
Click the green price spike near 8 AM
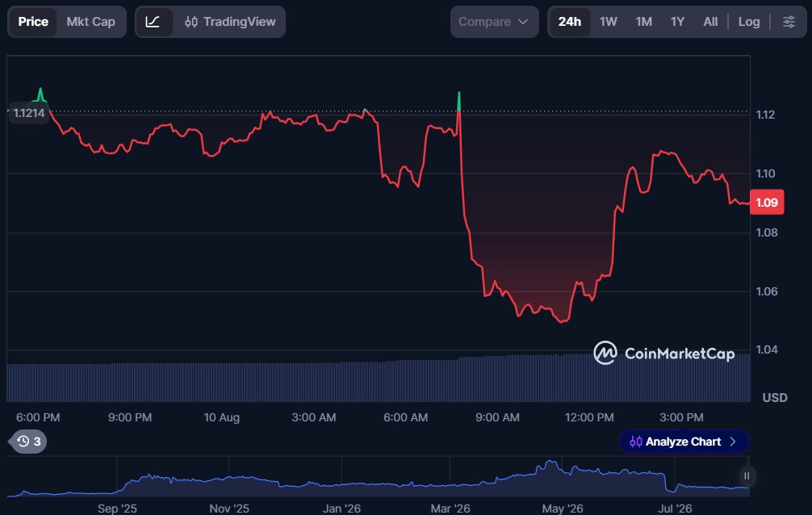(x=458, y=102)
